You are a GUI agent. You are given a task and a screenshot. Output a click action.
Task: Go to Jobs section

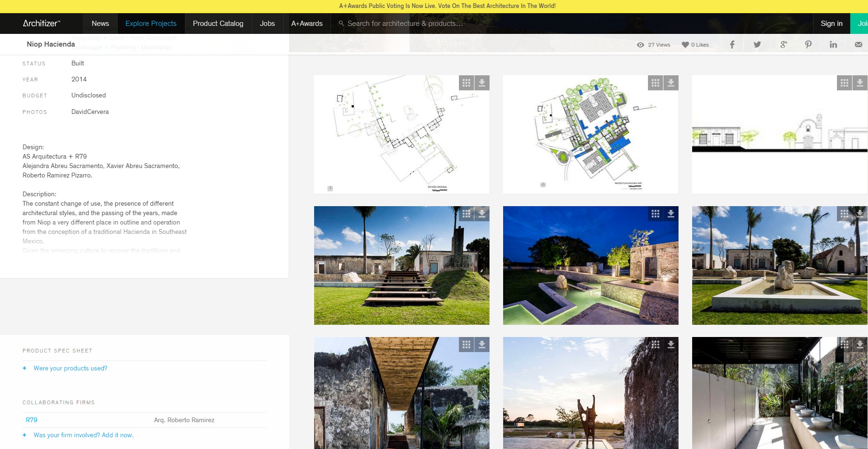pyautogui.click(x=267, y=23)
